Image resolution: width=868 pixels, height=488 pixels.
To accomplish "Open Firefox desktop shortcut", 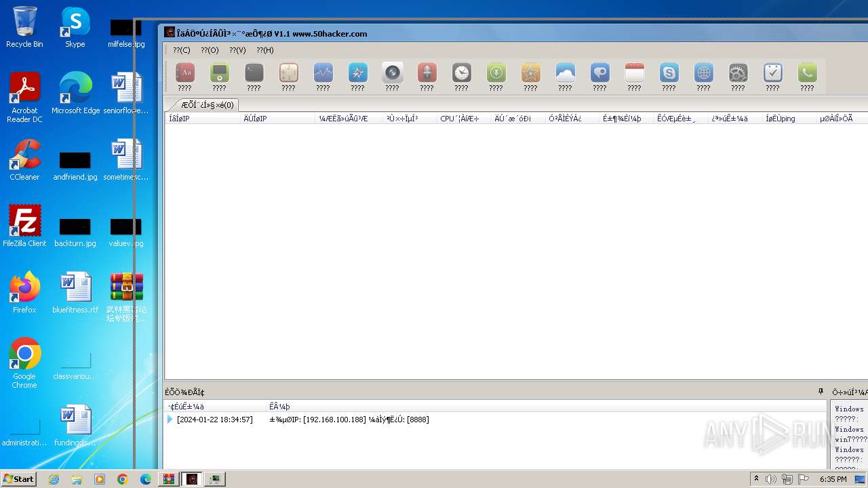I will 24,293.
